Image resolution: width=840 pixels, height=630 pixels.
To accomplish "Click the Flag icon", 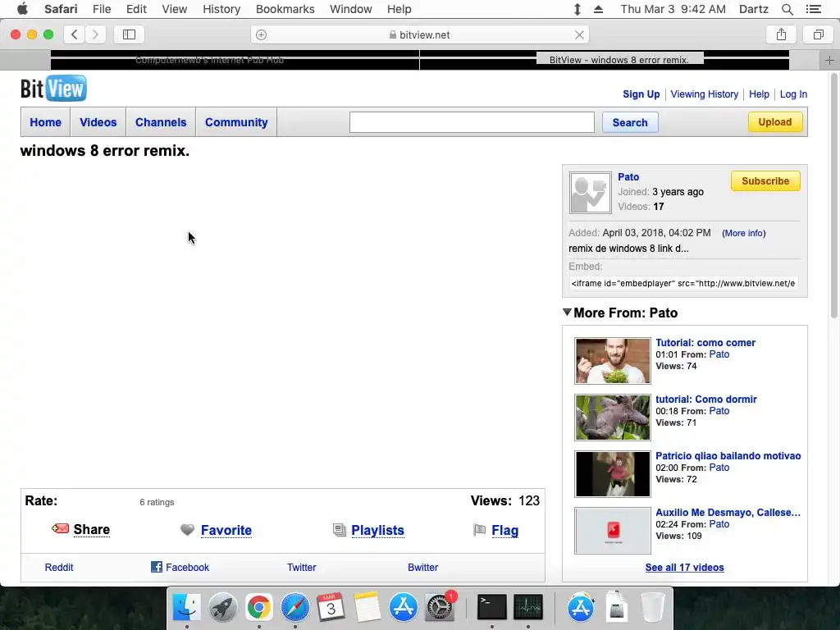I will click(x=479, y=530).
